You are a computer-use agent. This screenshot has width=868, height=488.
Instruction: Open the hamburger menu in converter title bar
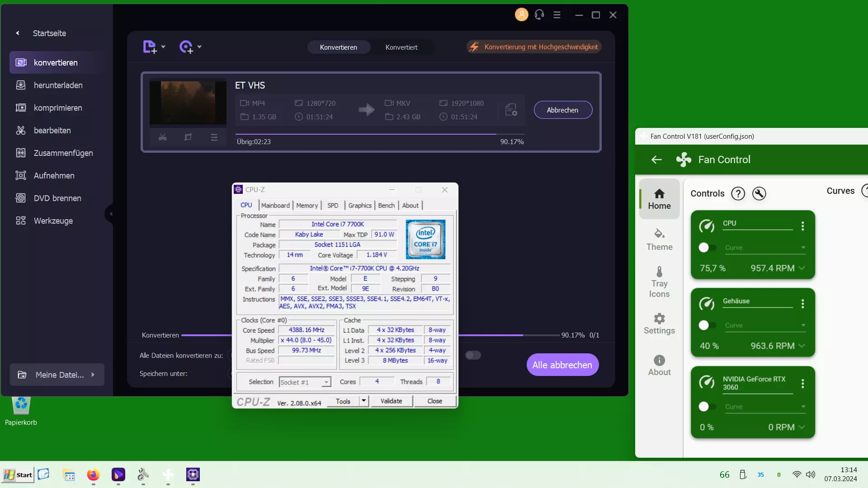[557, 15]
